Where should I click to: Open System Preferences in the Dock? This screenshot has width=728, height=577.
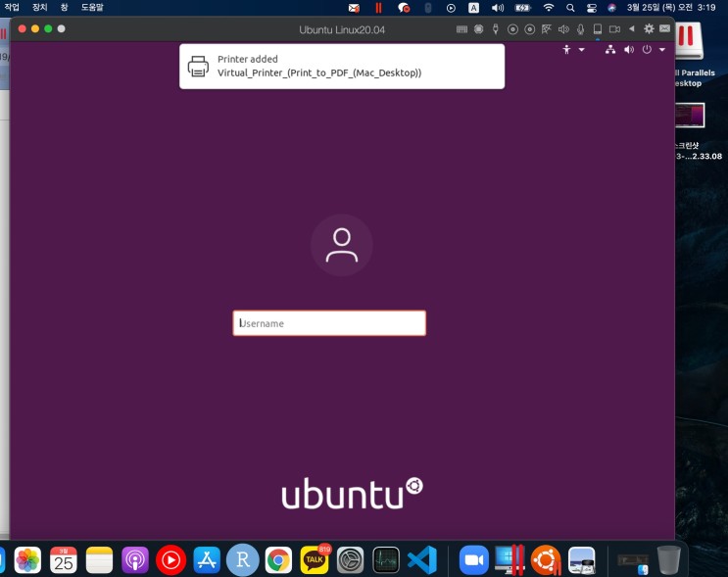coord(350,560)
